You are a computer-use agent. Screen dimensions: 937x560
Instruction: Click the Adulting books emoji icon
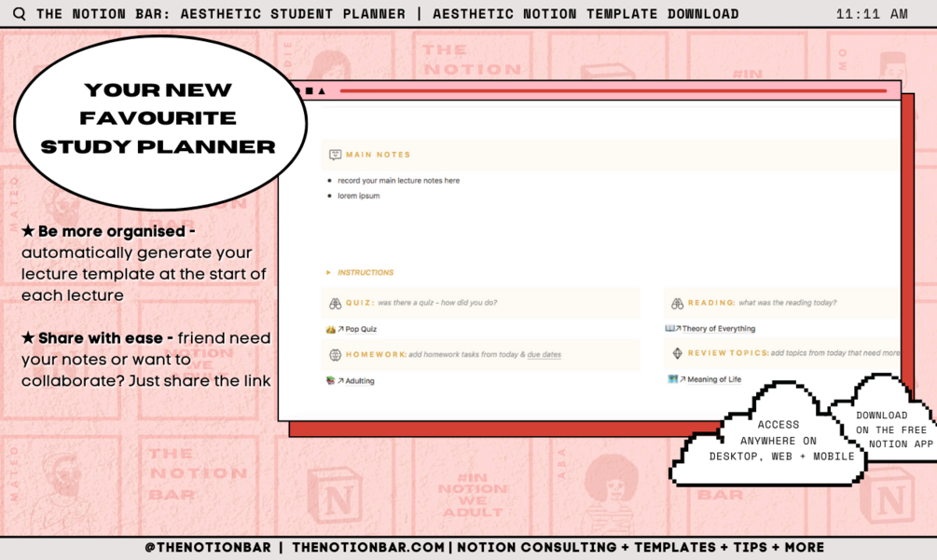click(x=330, y=380)
